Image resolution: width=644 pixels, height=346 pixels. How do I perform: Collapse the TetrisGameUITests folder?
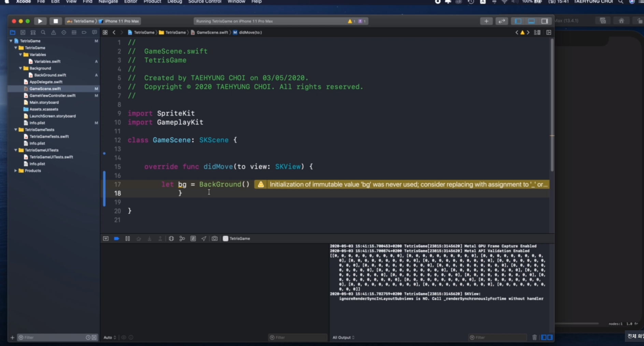coord(16,150)
